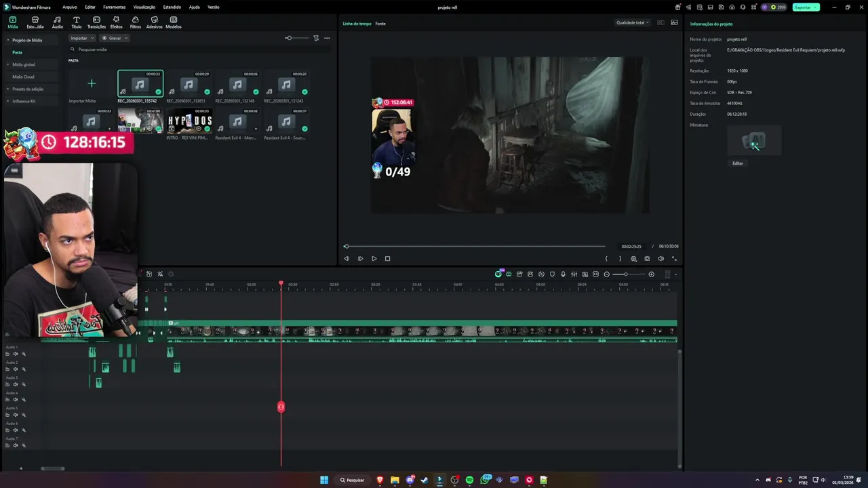Open the Ajuda menu
This screenshot has height=488, width=868.
click(194, 7)
